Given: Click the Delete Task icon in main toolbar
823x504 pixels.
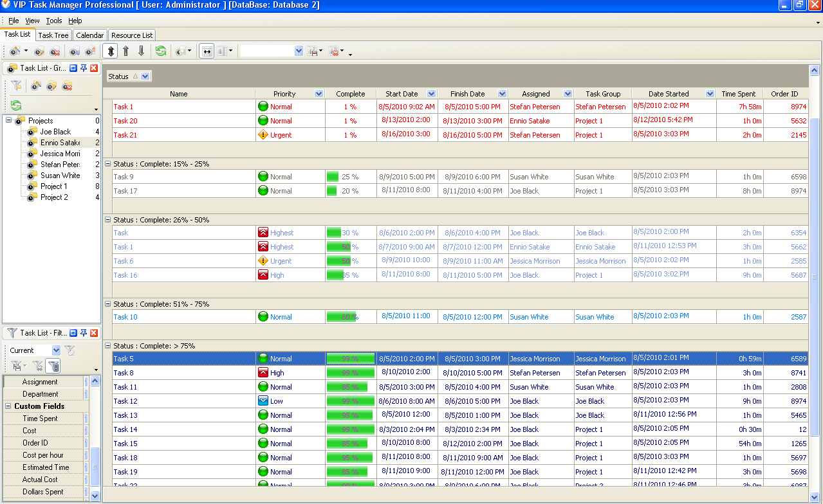Looking at the screenshot, I should click(x=55, y=51).
